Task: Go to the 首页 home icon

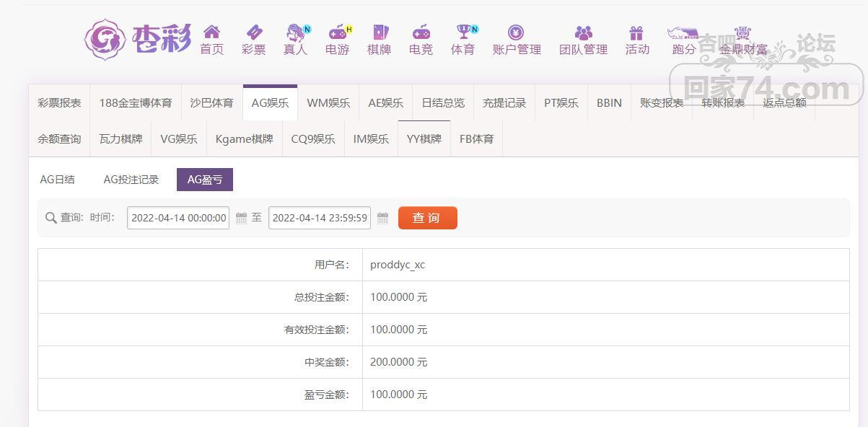Action: (x=211, y=32)
